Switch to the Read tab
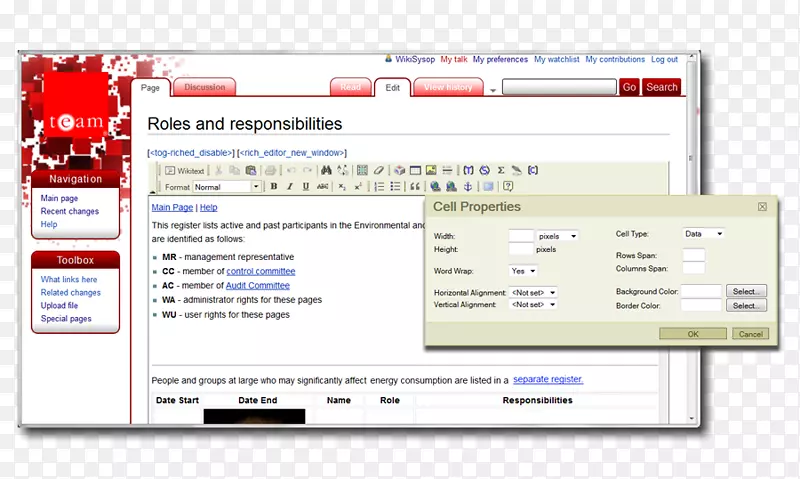The height and width of the screenshot is (479, 800). coord(351,87)
